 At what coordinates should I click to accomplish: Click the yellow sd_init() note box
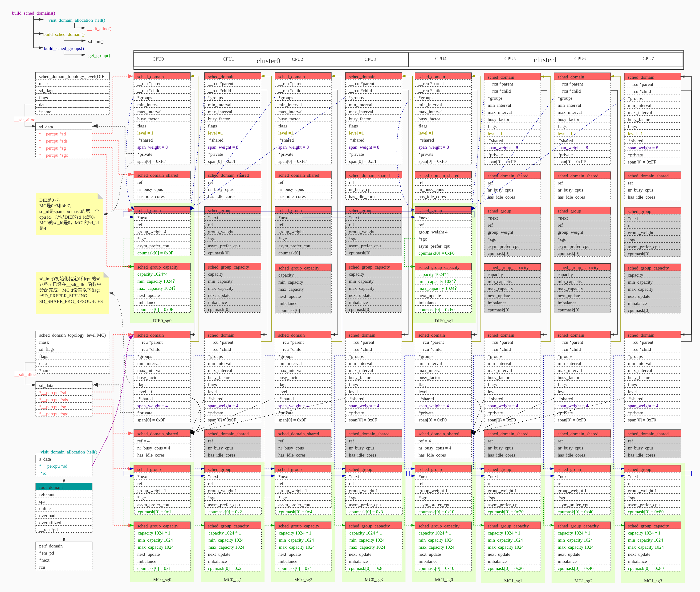[x=72, y=293]
